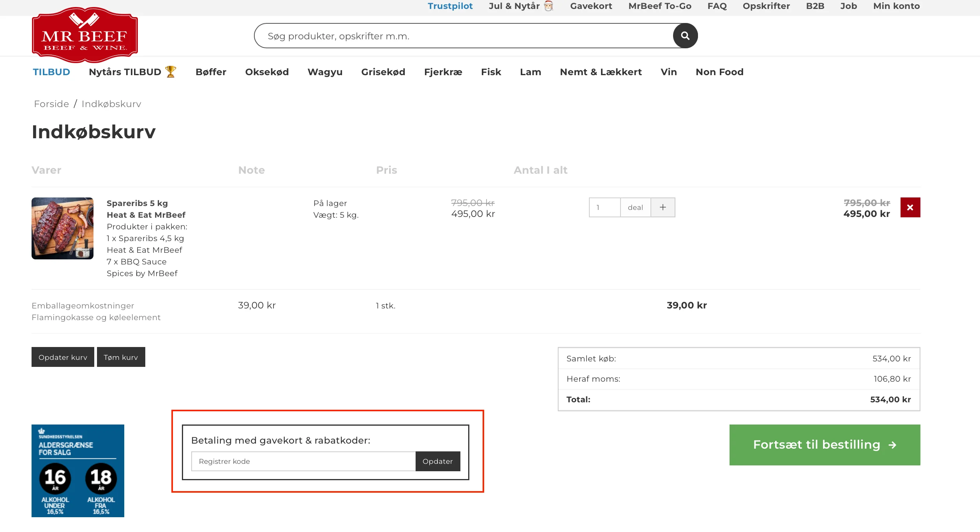Click the quantity number field
This screenshot has width=980, height=532.
(x=605, y=207)
